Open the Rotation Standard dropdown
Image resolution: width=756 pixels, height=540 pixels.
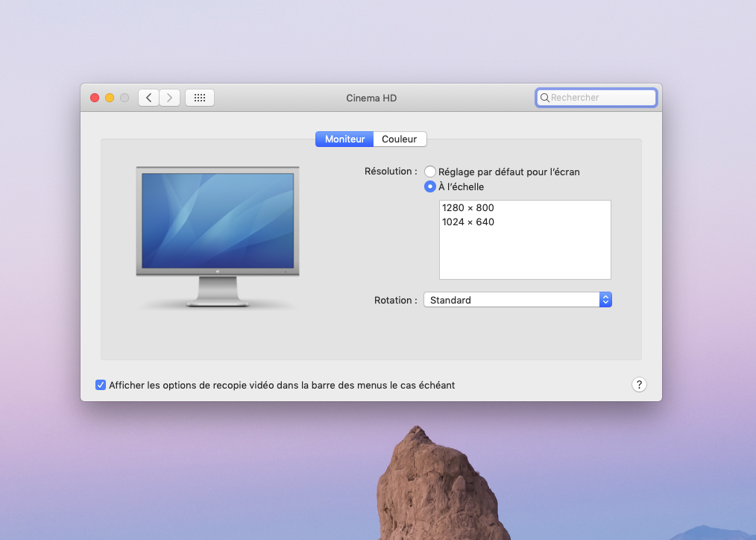point(518,300)
